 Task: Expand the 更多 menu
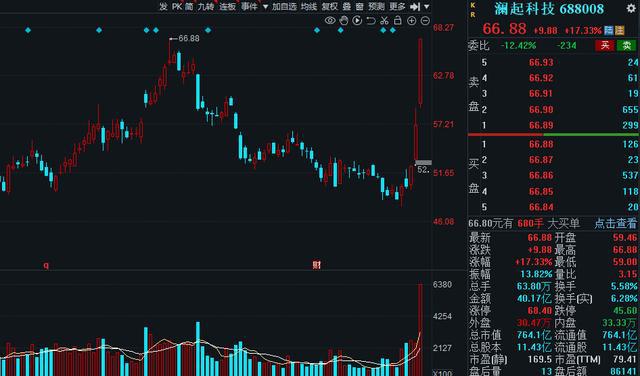pos(397,7)
